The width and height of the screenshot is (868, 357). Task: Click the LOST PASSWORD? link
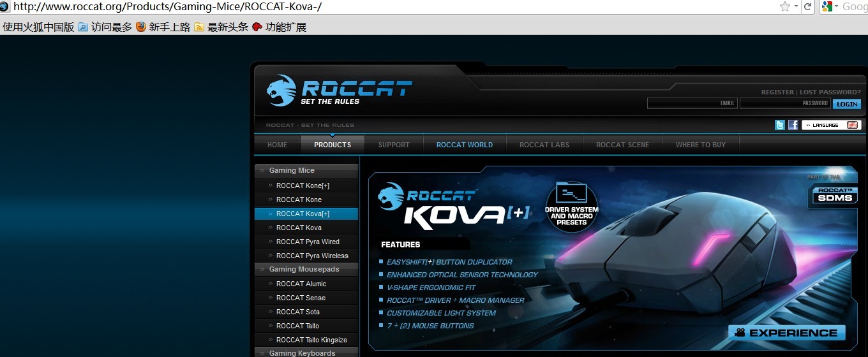(x=830, y=92)
